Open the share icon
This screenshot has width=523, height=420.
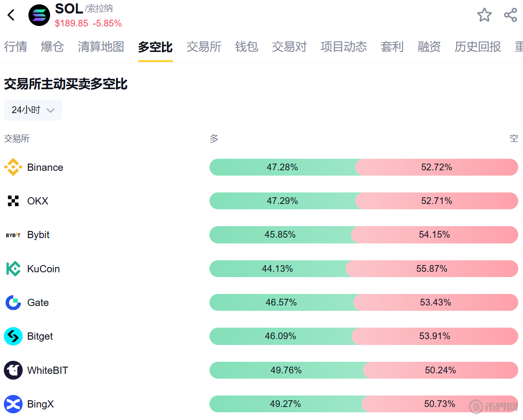point(510,15)
